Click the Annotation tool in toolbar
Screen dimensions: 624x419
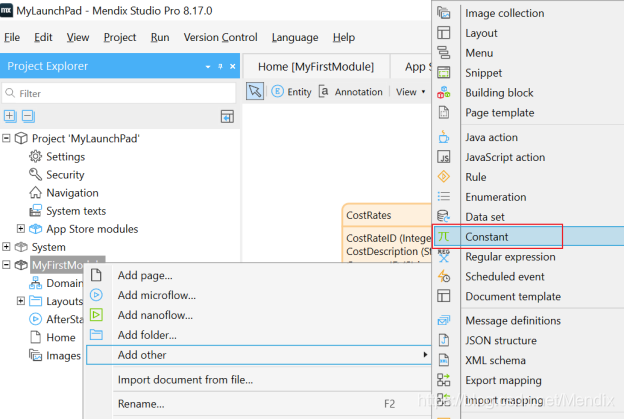coord(351,92)
